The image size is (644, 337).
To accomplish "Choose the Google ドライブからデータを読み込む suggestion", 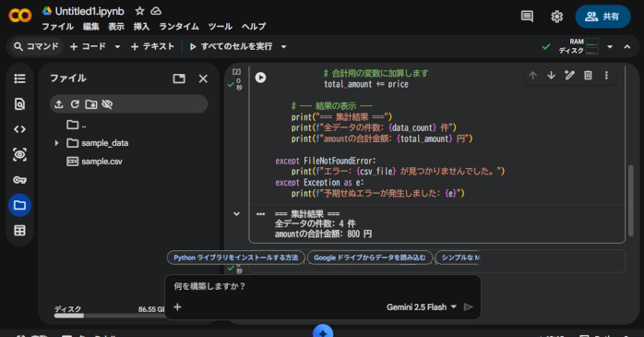I will pos(370,258).
